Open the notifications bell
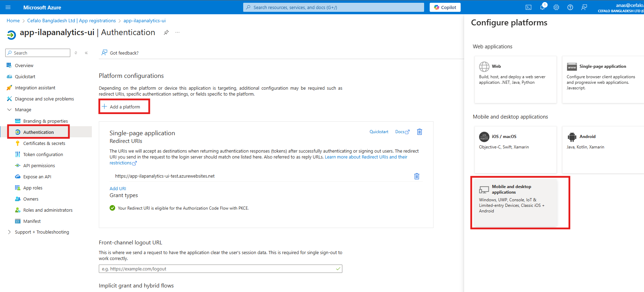Image resolution: width=644 pixels, height=292 pixels. 542,7
